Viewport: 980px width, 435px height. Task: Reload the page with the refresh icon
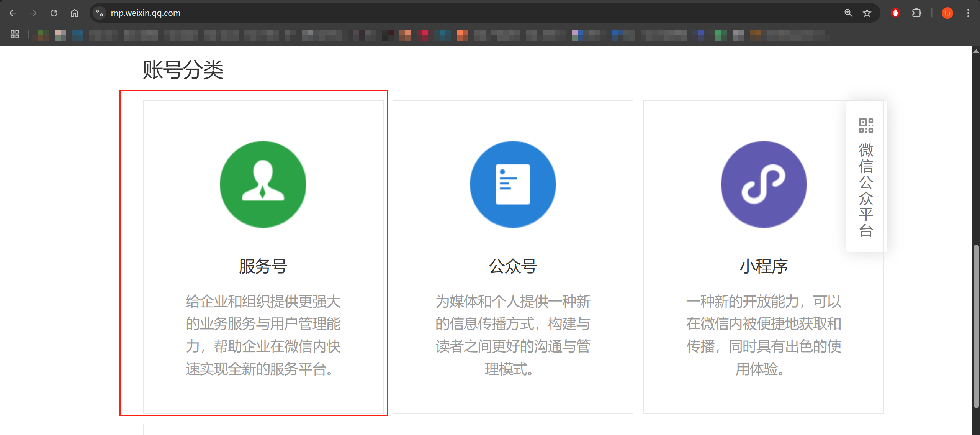click(x=54, y=13)
